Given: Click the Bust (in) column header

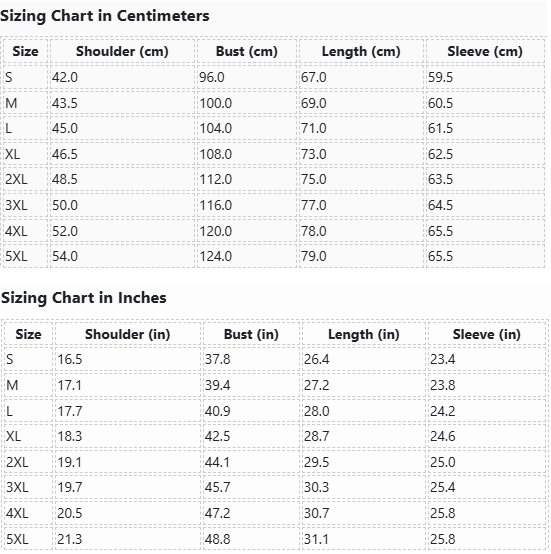Looking at the screenshot, I should pyautogui.click(x=251, y=334).
